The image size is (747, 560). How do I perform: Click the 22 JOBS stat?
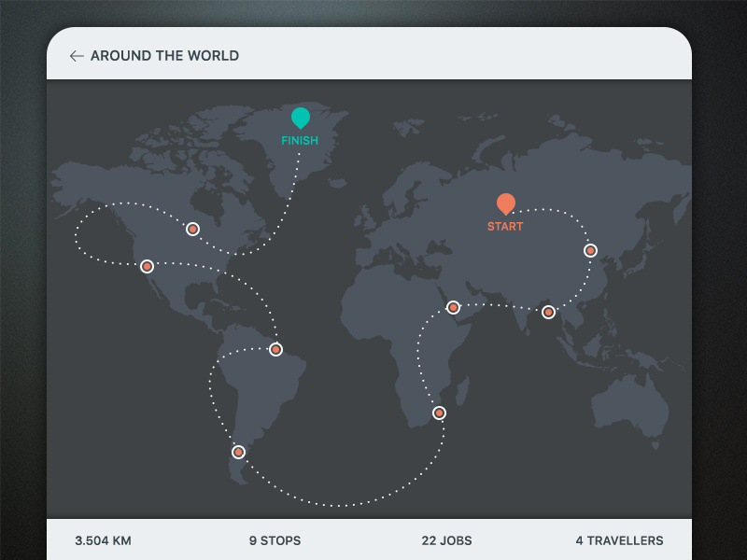(446, 541)
